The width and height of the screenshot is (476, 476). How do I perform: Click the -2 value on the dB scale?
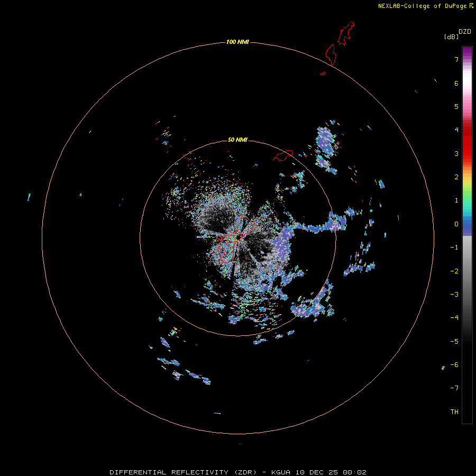pyautogui.click(x=454, y=271)
